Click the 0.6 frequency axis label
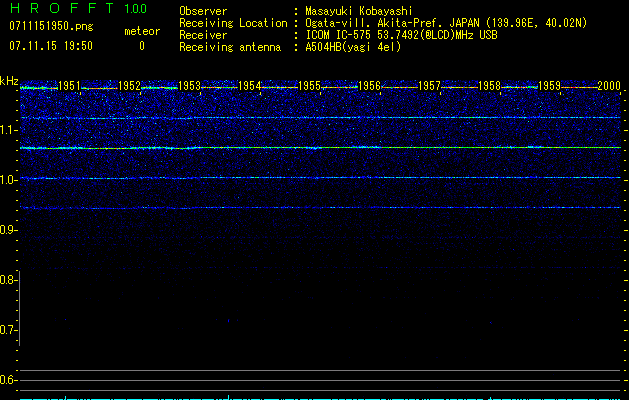 [x=9, y=380]
